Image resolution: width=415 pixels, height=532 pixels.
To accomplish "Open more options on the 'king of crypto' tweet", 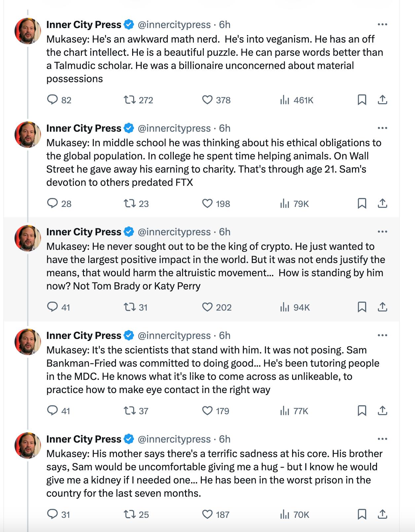I will coord(382,232).
